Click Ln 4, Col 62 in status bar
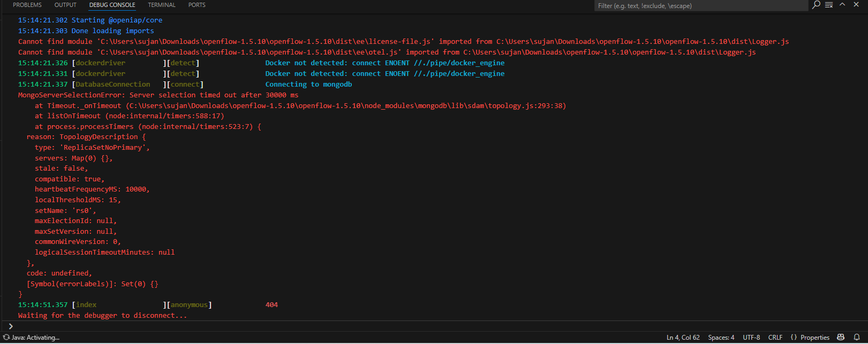 coord(683,338)
